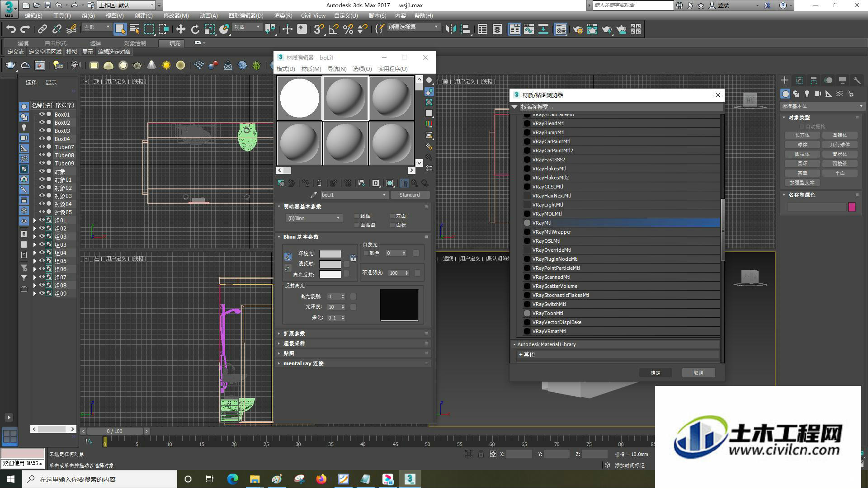
Task: Click the Standard material type button
Action: click(410, 195)
